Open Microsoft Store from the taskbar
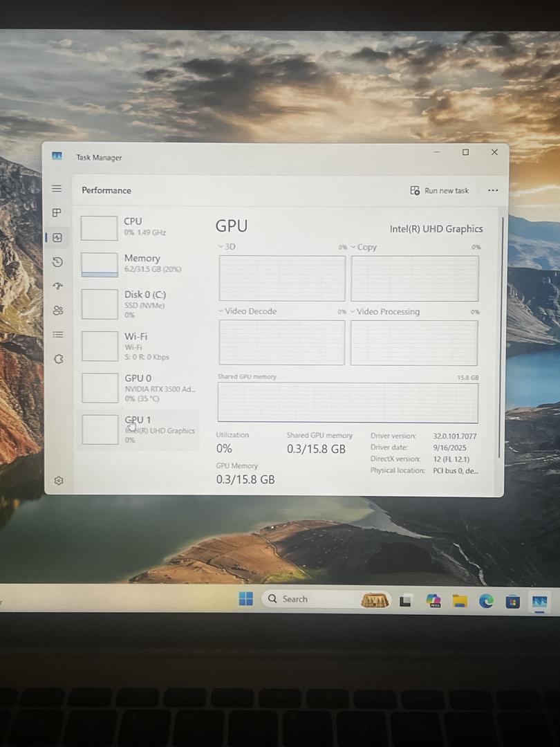The width and height of the screenshot is (560, 747). (x=512, y=602)
